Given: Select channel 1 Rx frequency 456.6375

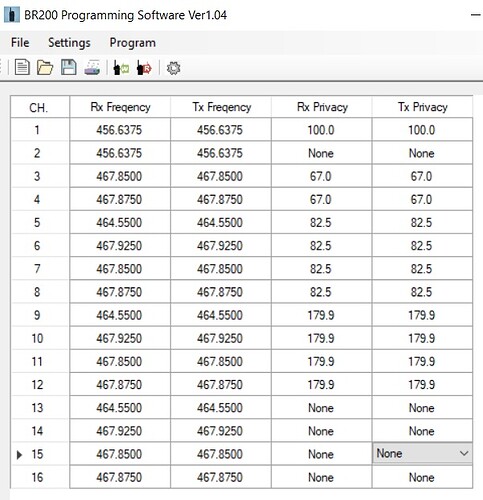Looking at the screenshot, I should (x=120, y=130).
